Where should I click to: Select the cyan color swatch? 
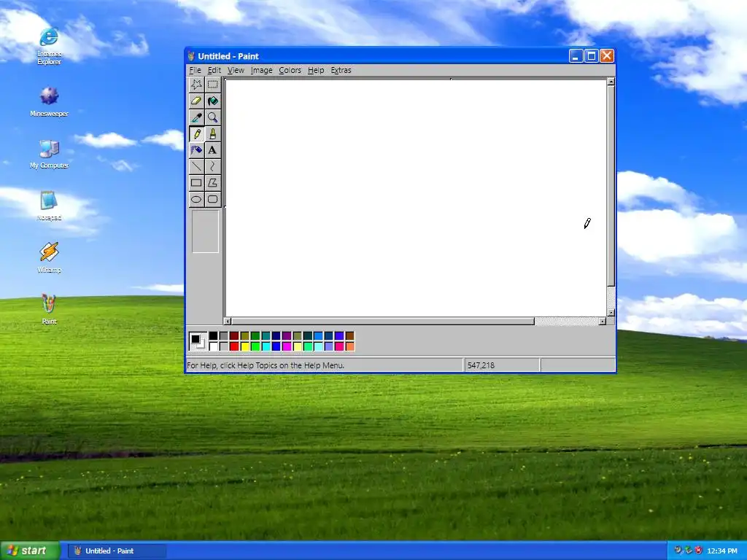(266, 346)
